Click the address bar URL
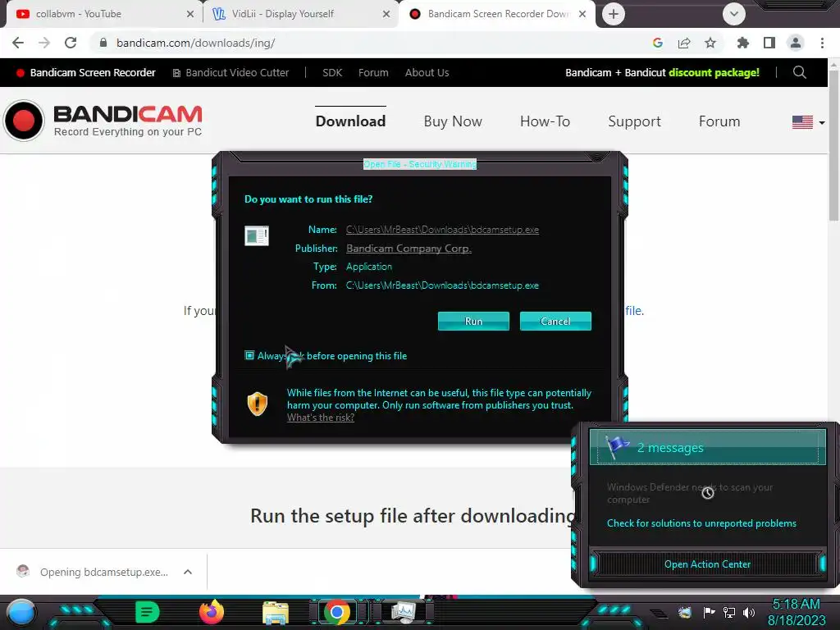 click(196, 43)
